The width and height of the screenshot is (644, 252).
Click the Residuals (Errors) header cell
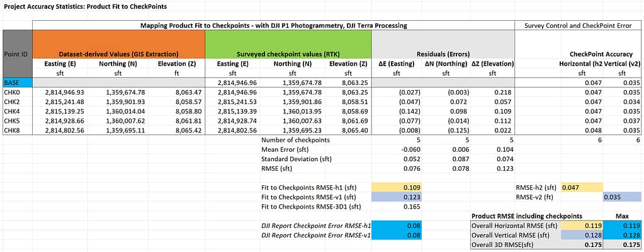(x=443, y=55)
